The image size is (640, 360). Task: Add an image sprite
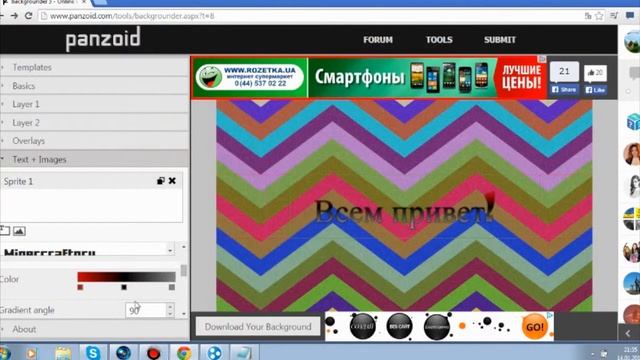pos(19,231)
